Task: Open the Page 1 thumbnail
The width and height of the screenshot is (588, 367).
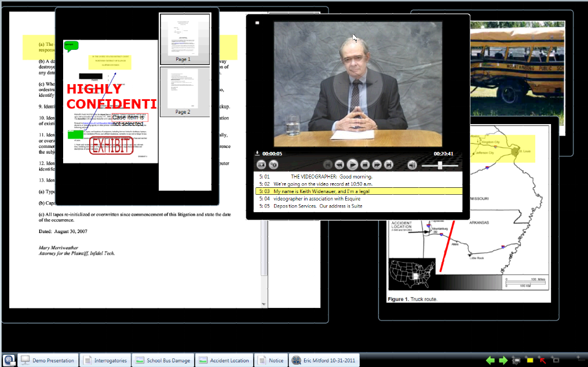Action: coord(185,39)
